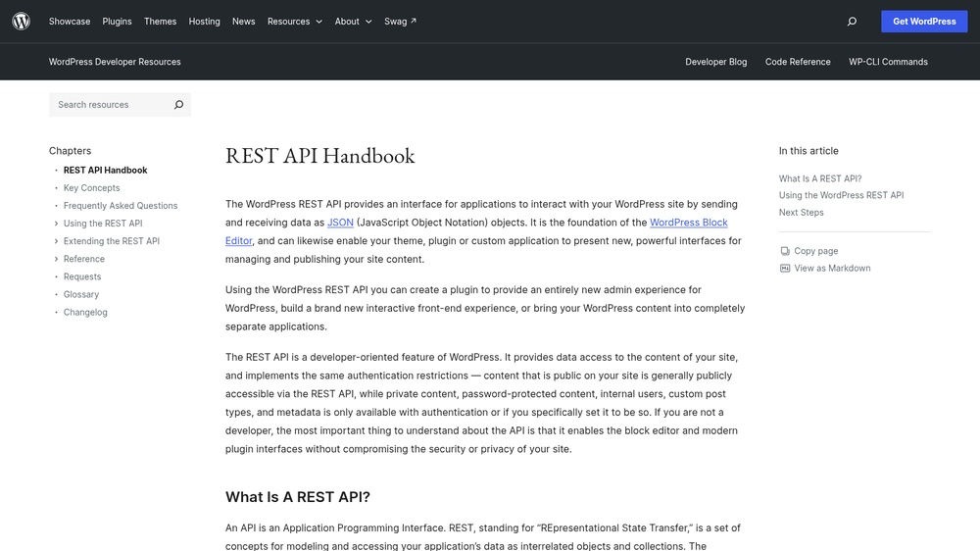Click the Chapters sidebar heading
The width and height of the screenshot is (980, 551).
click(70, 151)
